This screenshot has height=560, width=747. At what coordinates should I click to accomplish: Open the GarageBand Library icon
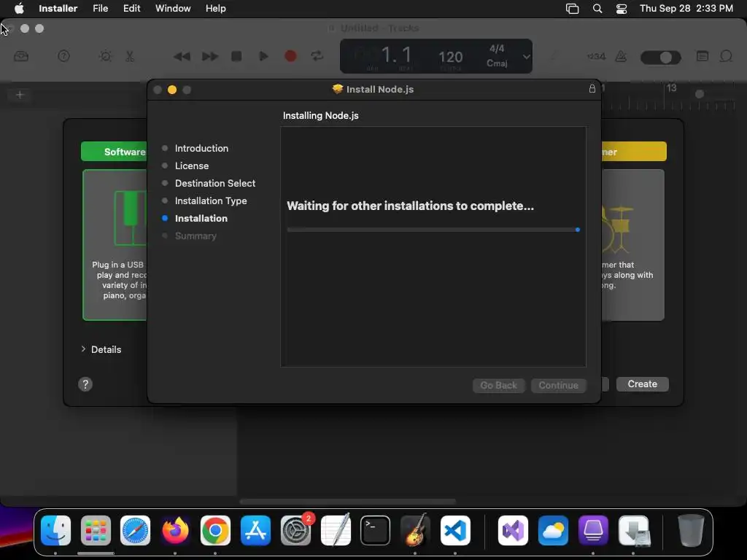(21, 56)
